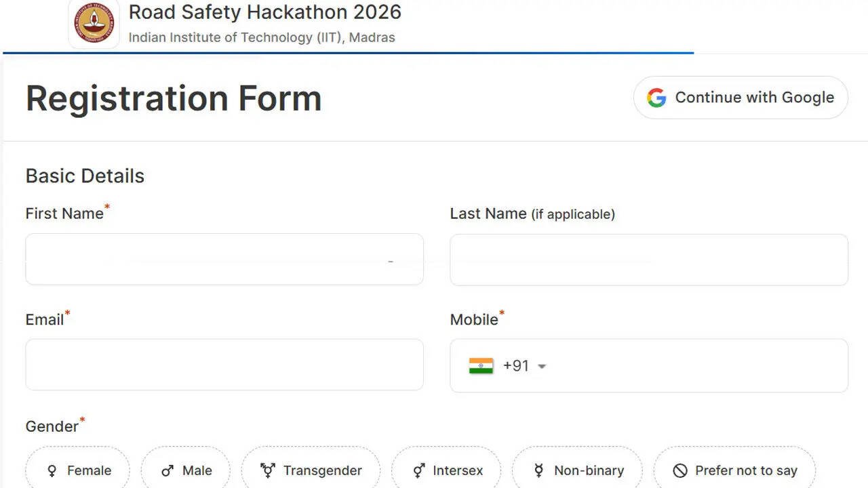Click the transgender symbol icon
The width and height of the screenshot is (868, 488).
[x=267, y=469]
